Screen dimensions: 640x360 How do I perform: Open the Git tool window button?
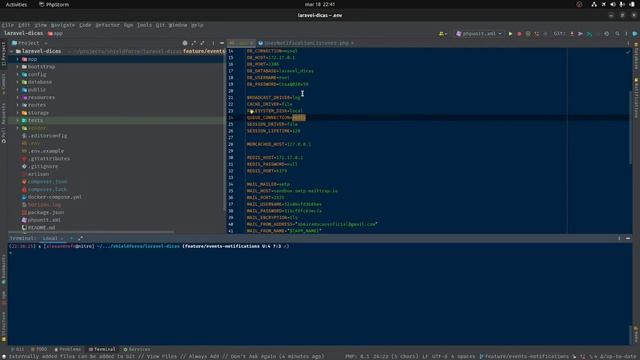pos(18,349)
